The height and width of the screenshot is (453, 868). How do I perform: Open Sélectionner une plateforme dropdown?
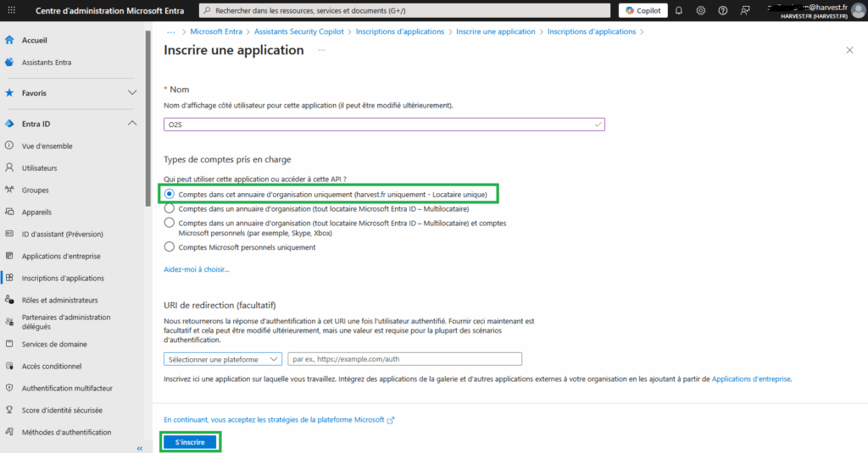(223, 359)
